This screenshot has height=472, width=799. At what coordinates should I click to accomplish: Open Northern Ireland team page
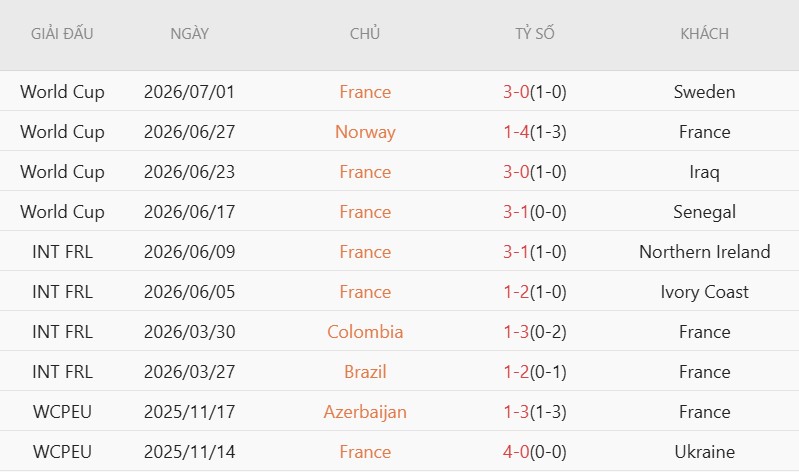704,252
